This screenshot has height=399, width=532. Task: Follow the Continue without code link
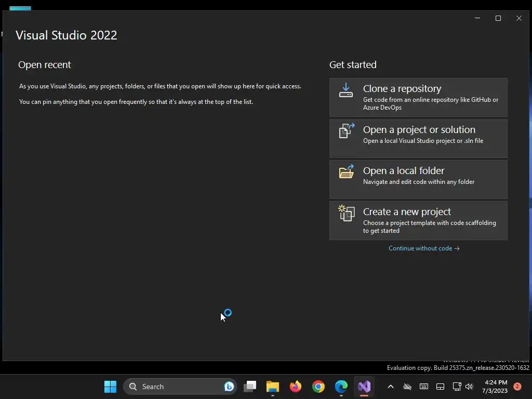coord(424,248)
